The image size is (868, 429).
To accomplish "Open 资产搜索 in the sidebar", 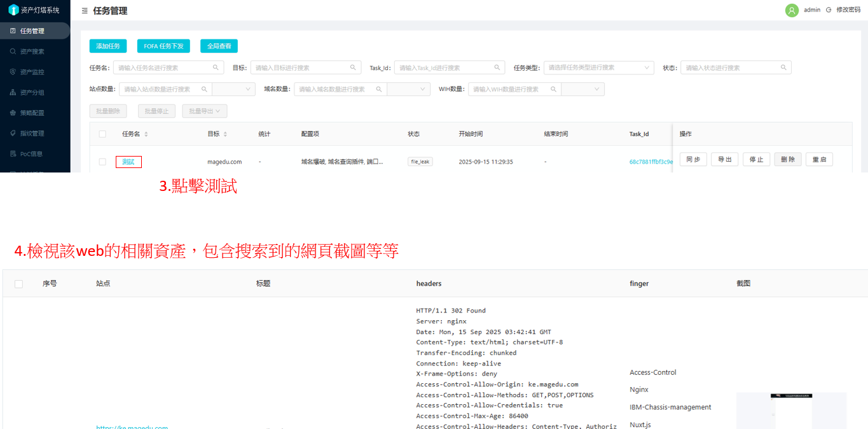I will click(x=35, y=51).
